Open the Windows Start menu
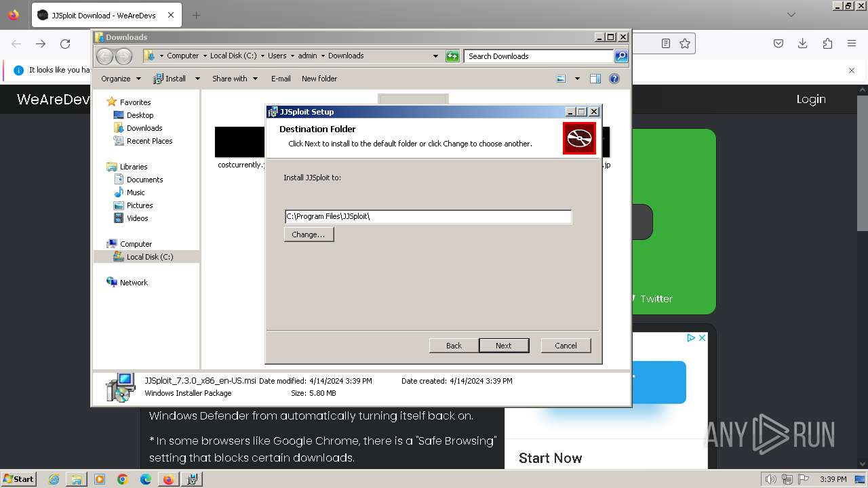The height and width of the screenshot is (488, 868). (18, 479)
